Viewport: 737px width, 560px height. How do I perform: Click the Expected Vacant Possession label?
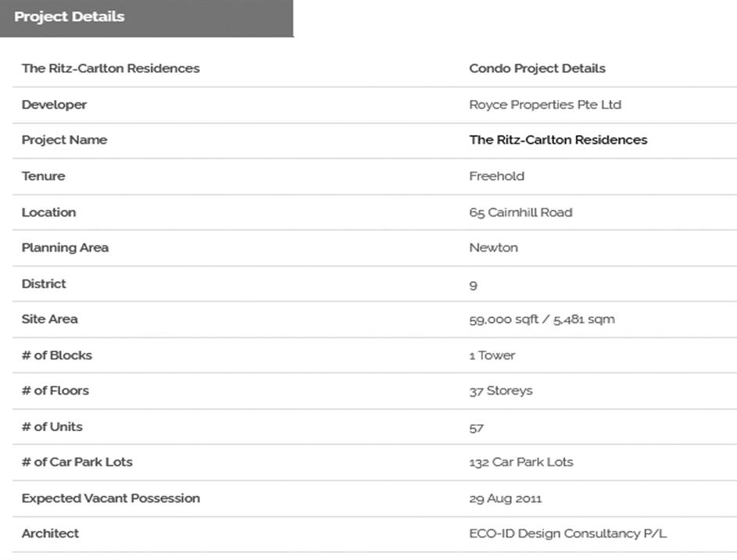[110, 498]
